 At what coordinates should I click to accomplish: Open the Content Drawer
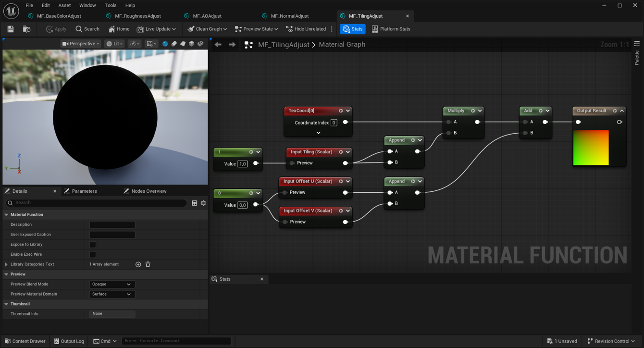(25, 341)
